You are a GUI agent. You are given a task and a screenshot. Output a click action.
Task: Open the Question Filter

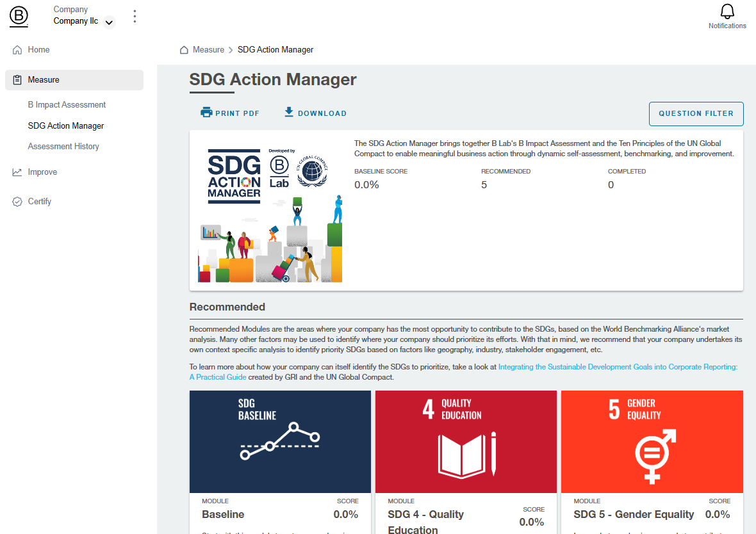pos(696,114)
